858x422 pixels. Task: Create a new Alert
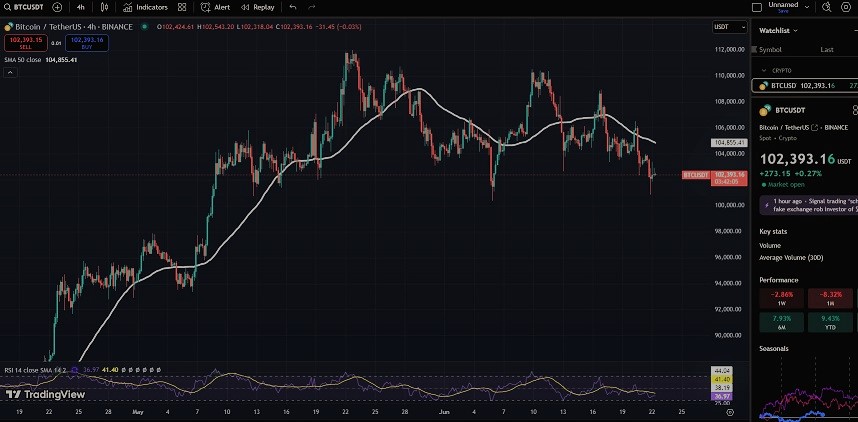coord(215,7)
